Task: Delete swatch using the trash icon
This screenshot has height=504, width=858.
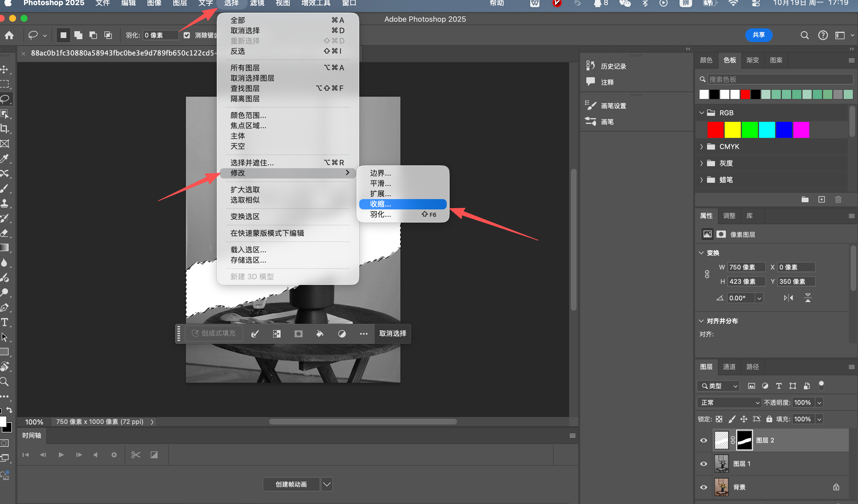Action: tap(838, 200)
